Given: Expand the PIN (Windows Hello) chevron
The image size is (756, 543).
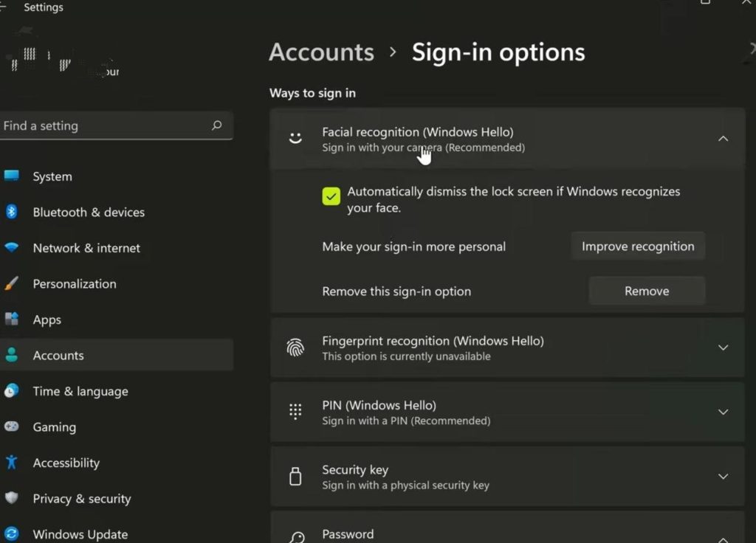Looking at the screenshot, I should [x=723, y=412].
